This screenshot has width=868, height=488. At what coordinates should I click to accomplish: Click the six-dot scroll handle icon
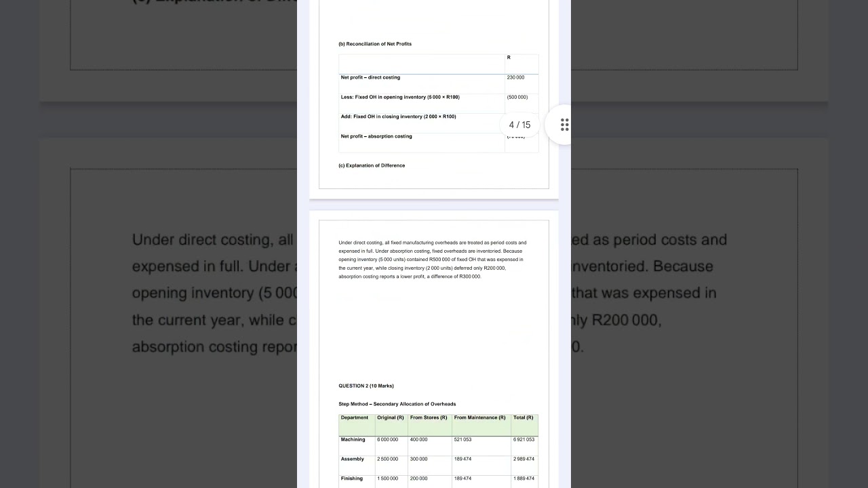tap(564, 125)
